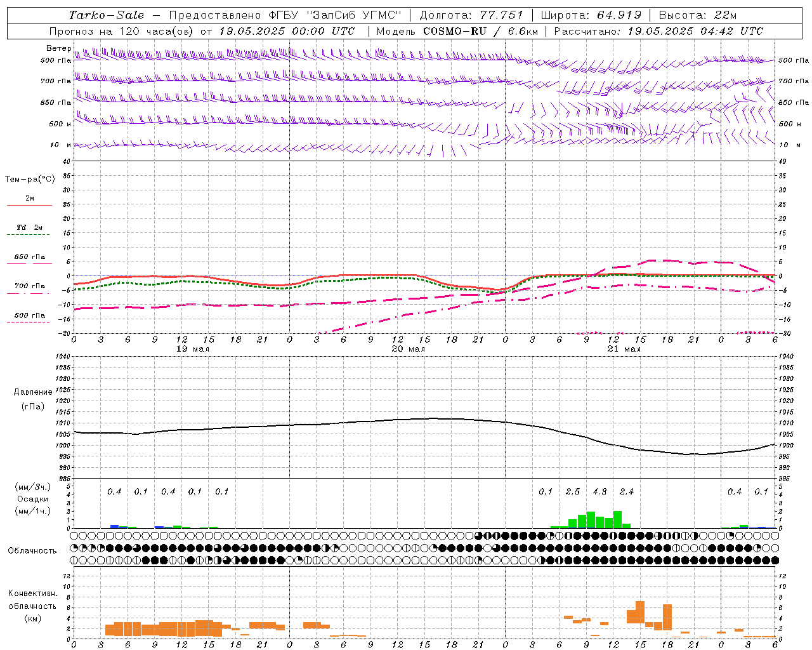Select the date label '21 мая'

pos(624,349)
